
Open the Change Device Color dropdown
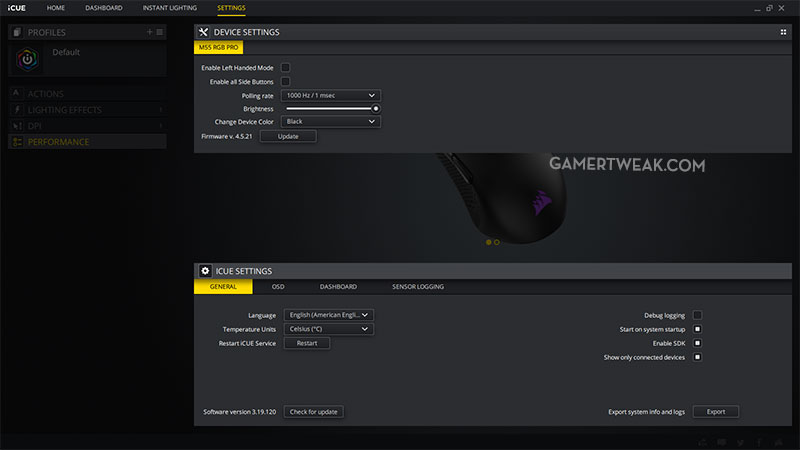click(x=331, y=121)
